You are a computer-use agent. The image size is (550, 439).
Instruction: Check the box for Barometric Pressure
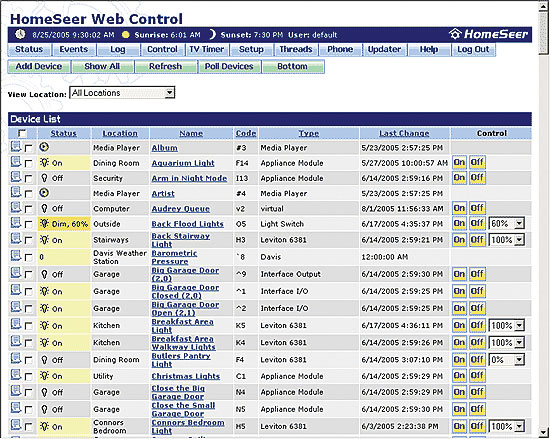coord(28,258)
